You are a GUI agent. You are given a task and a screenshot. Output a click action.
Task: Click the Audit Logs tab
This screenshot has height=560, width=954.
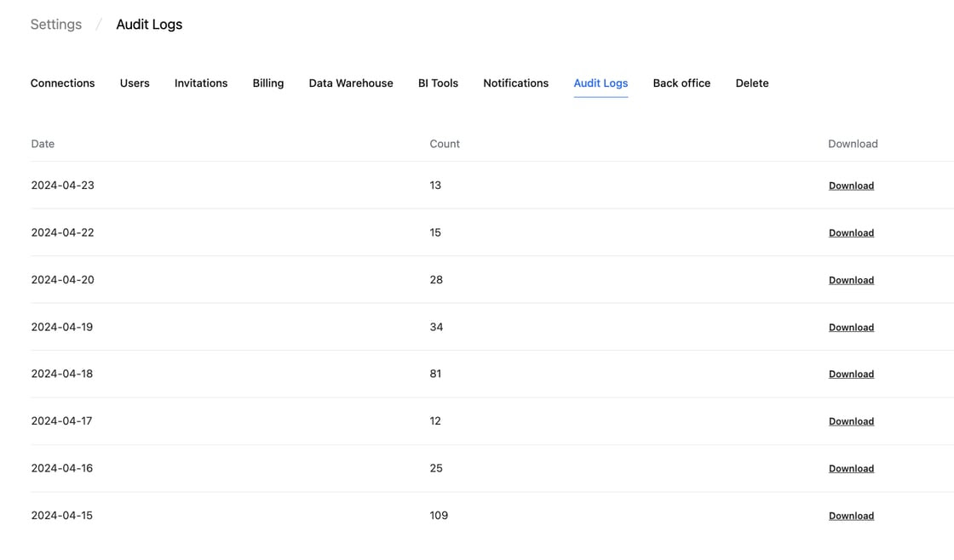(601, 83)
